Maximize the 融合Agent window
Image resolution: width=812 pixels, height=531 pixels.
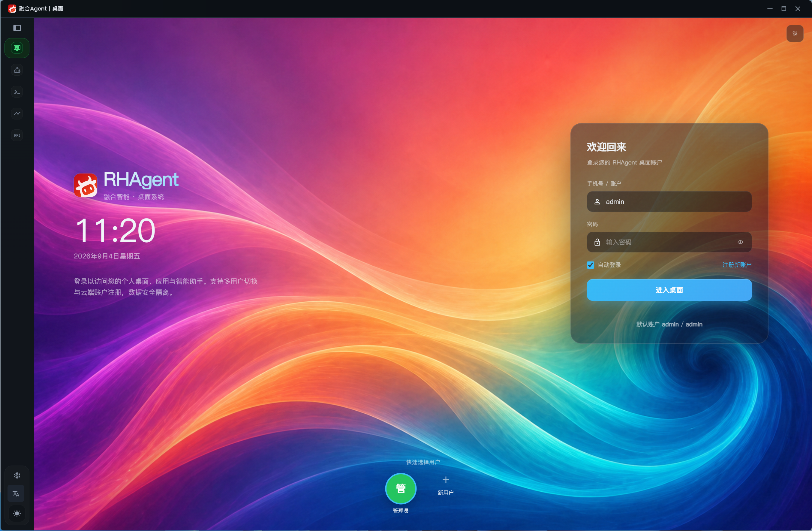[784, 8]
